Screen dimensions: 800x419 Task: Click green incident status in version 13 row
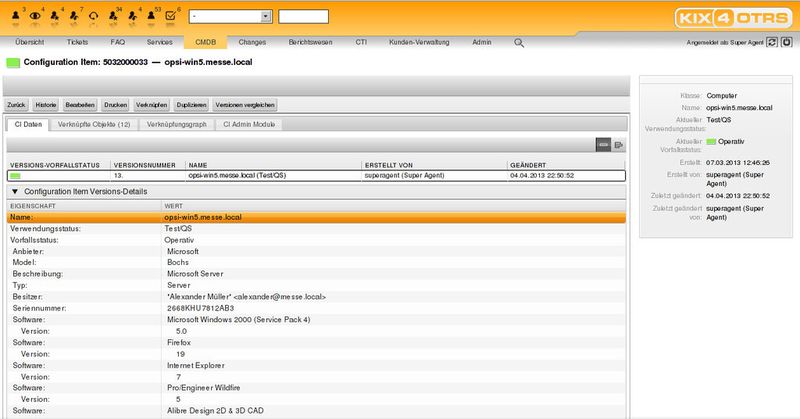15,176
